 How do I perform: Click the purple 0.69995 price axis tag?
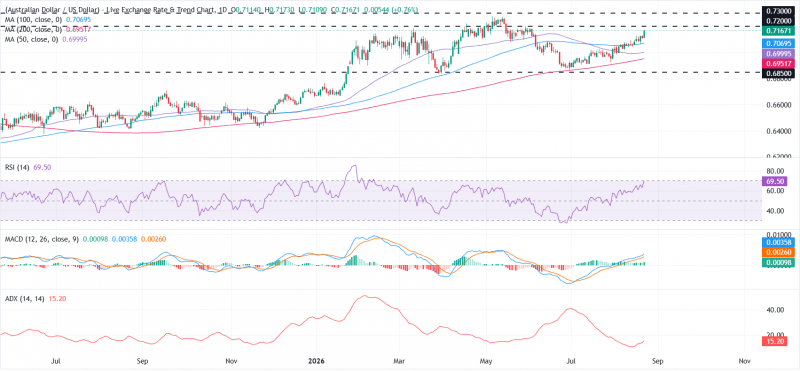click(780, 54)
